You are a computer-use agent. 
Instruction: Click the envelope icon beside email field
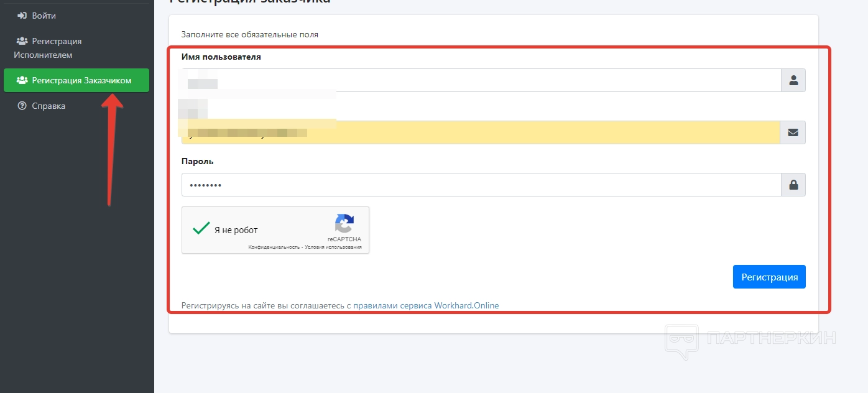click(x=793, y=132)
